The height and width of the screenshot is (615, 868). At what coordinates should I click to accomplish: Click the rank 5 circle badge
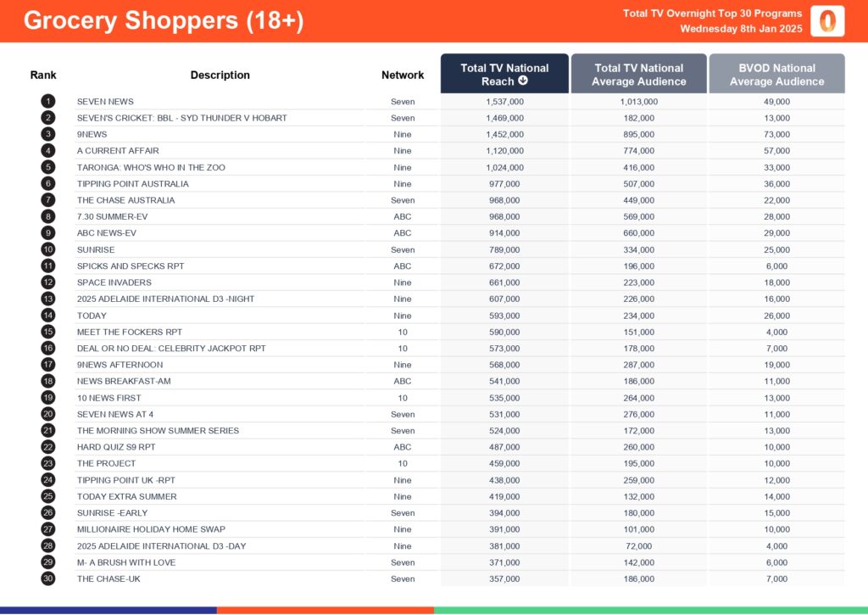pyautogui.click(x=48, y=167)
